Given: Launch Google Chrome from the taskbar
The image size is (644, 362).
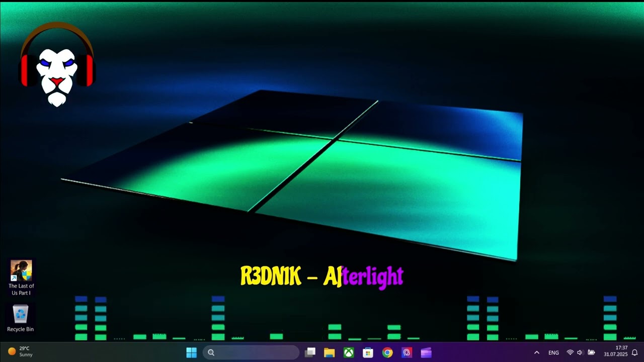Looking at the screenshot, I should tap(387, 352).
